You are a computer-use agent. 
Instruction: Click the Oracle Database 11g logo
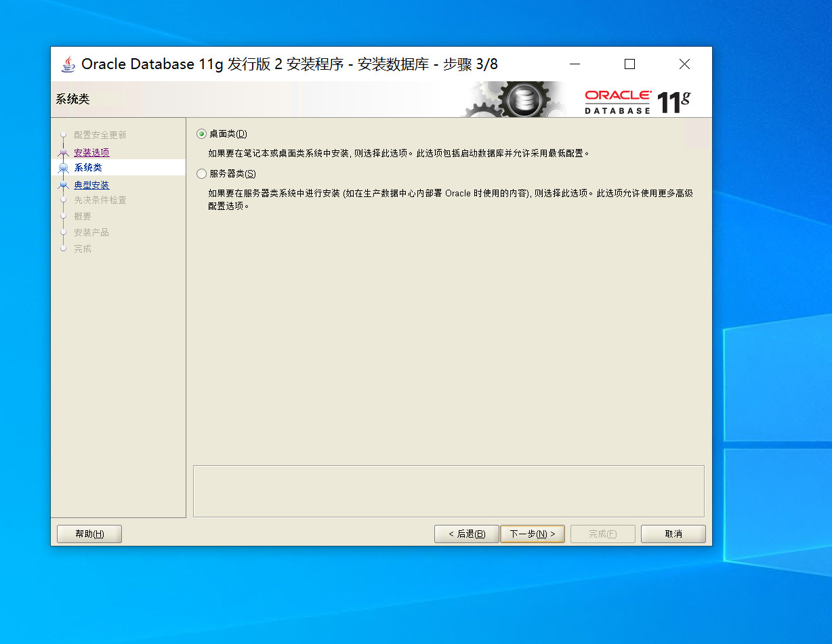coord(637,102)
